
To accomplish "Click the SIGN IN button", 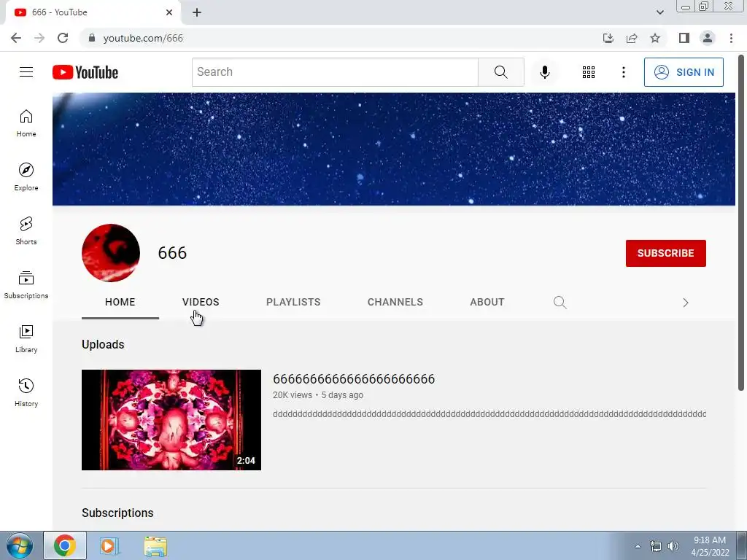I will pyautogui.click(x=684, y=72).
